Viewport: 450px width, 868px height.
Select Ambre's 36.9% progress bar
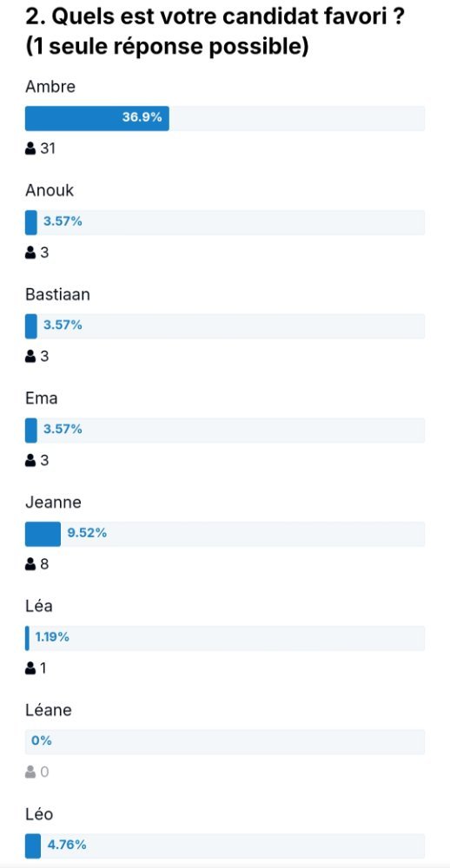click(225, 118)
